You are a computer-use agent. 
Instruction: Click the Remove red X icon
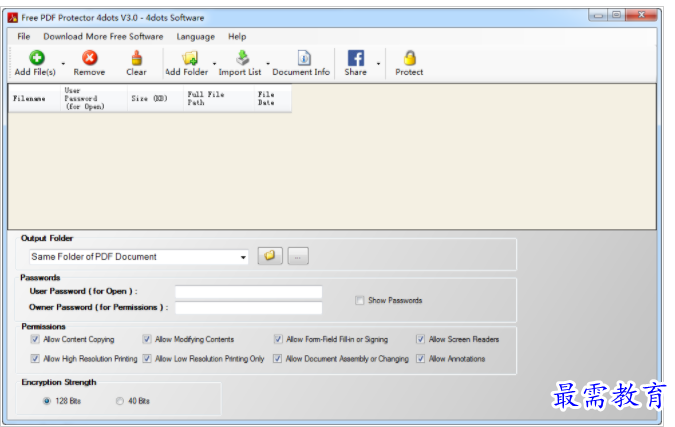(90, 58)
